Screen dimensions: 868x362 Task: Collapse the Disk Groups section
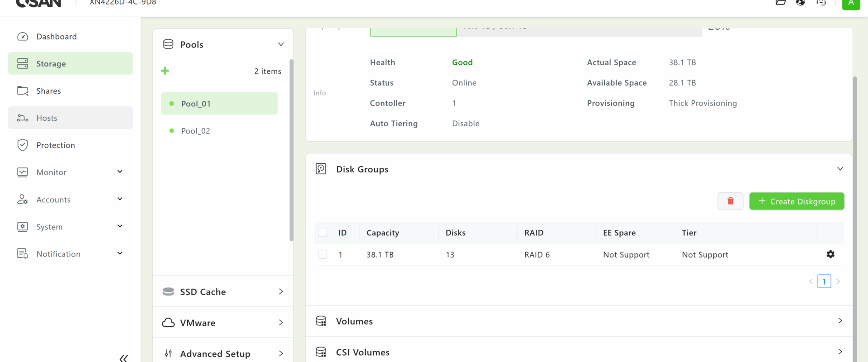(840, 169)
